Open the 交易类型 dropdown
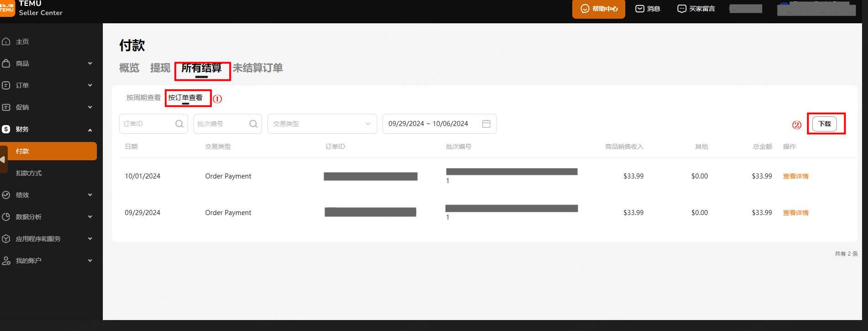 [322, 124]
